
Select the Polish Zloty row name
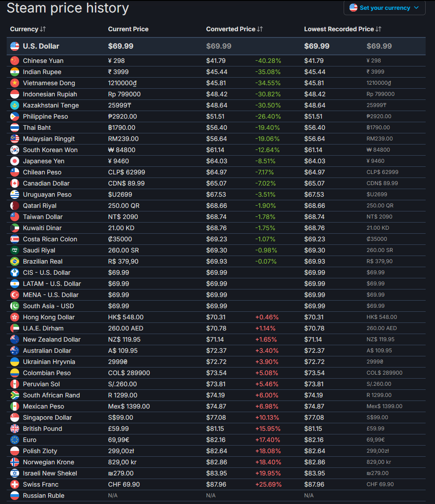[x=40, y=450]
